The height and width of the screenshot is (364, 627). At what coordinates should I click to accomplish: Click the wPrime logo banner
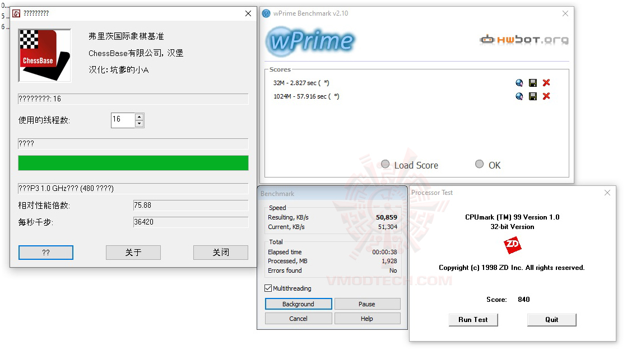click(x=310, y=41)
